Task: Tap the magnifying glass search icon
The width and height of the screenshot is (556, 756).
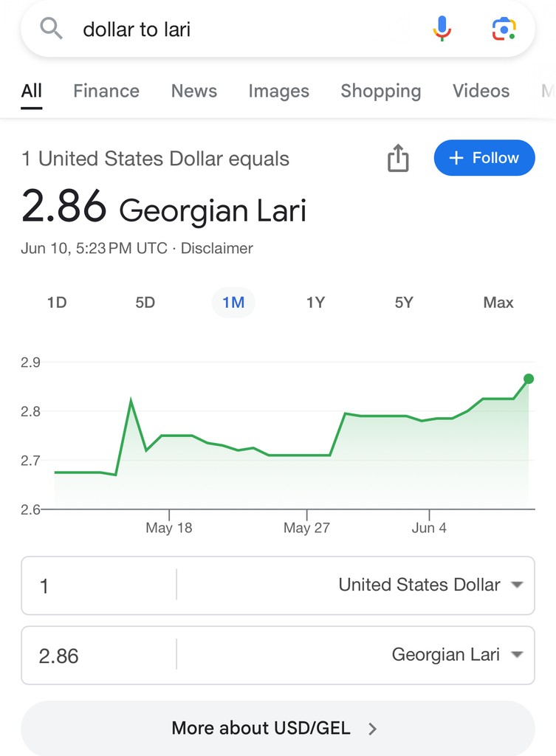Action: [x=51, y=29]
